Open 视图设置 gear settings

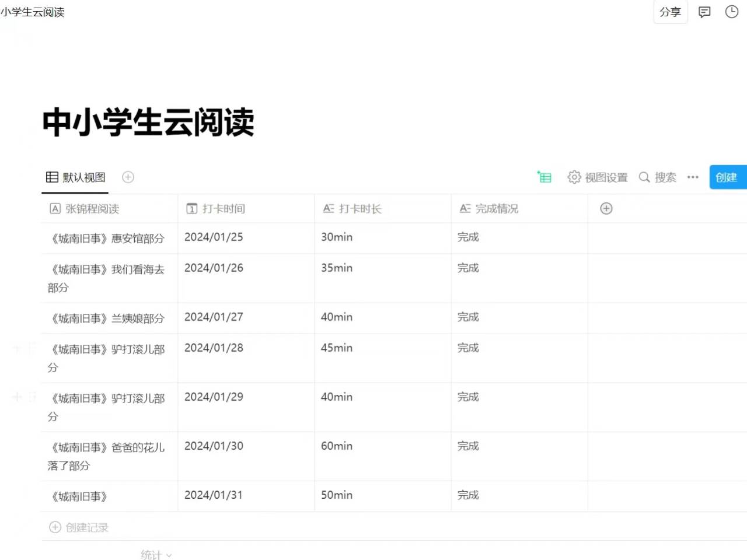574,177
